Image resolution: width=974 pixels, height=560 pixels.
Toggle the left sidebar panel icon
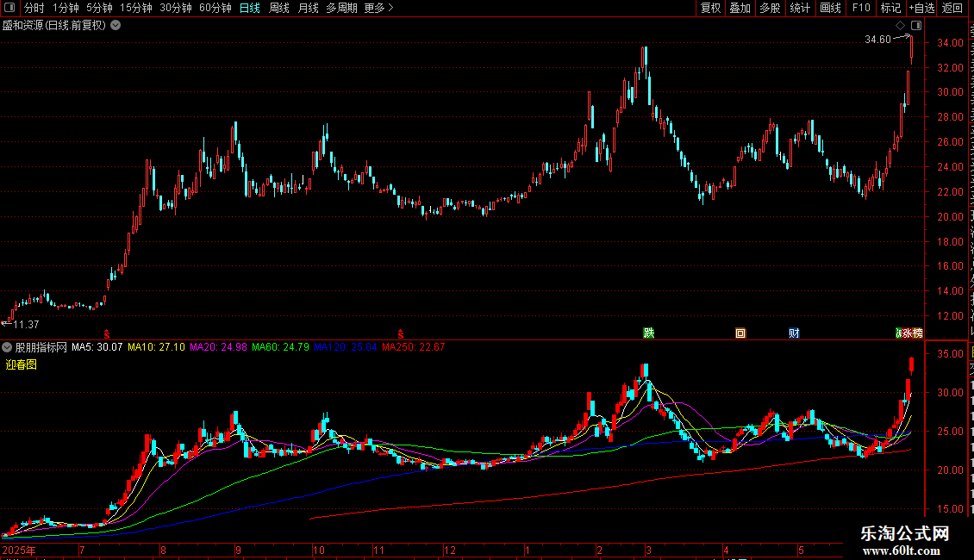(9, 8)
